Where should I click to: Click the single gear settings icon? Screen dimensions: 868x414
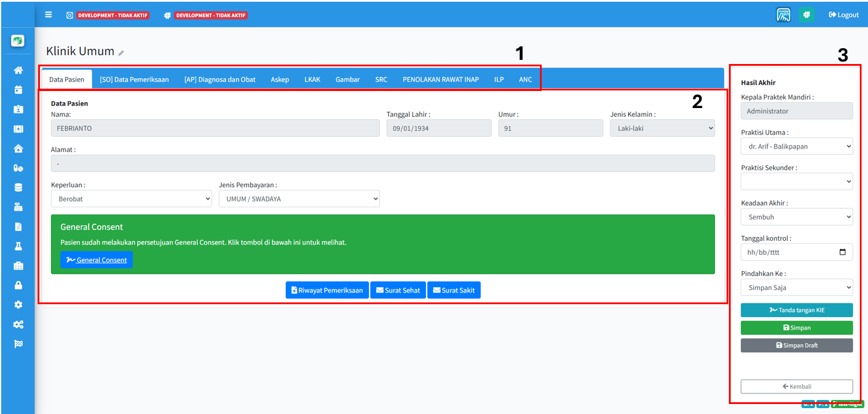click(18, 305)
